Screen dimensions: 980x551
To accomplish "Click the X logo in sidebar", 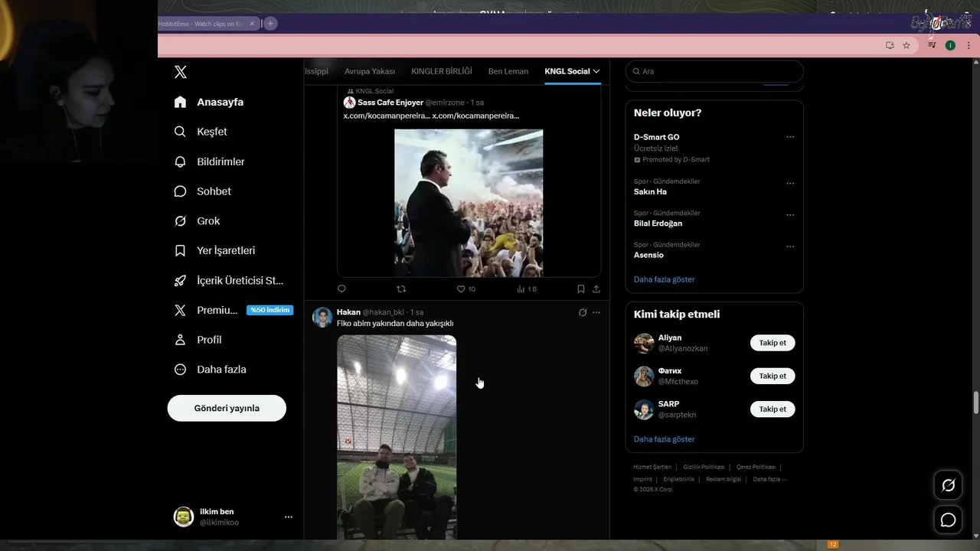I will (x=181, y=72).
